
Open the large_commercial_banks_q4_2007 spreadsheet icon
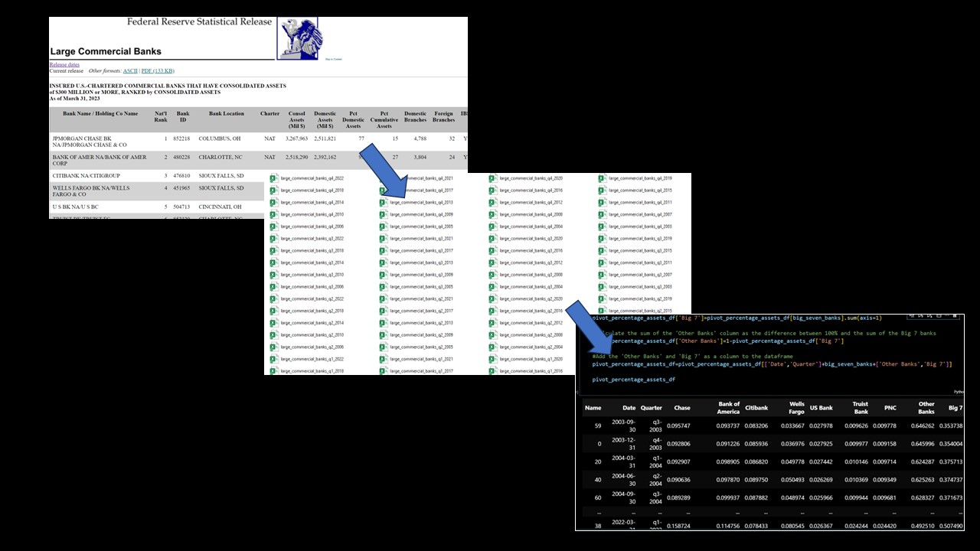tap(603, 214)
